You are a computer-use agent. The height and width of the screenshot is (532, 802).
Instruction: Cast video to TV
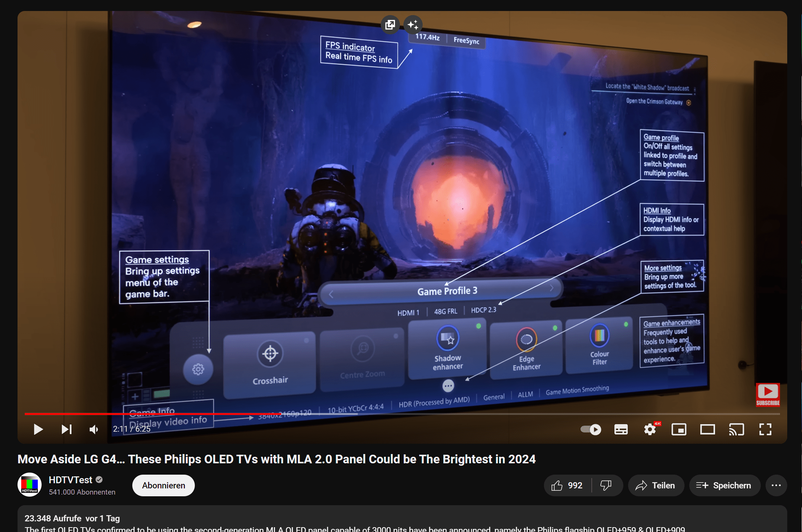pos(736,429)
